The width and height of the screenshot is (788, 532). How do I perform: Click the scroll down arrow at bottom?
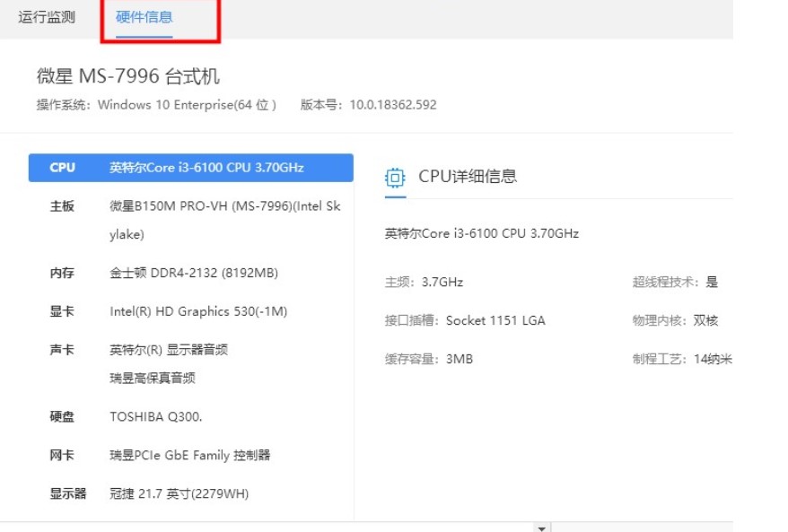tap(542, 528)
